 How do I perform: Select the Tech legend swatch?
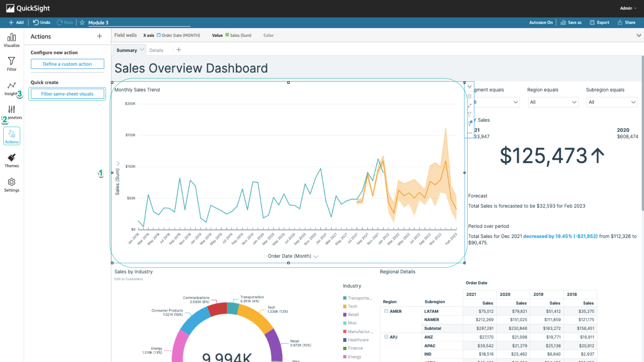point(345,306)
